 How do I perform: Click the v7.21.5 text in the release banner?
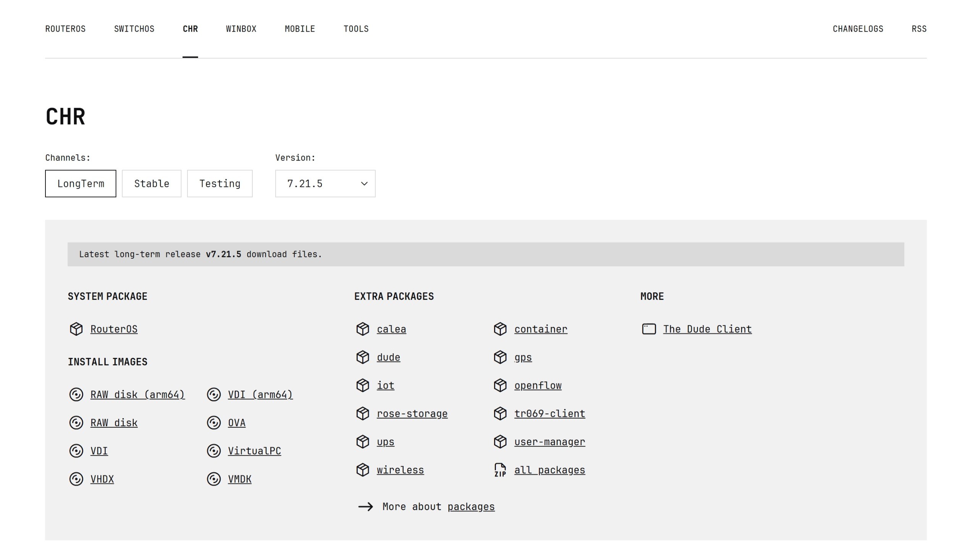pyautogui.click(x=223, y=254)
